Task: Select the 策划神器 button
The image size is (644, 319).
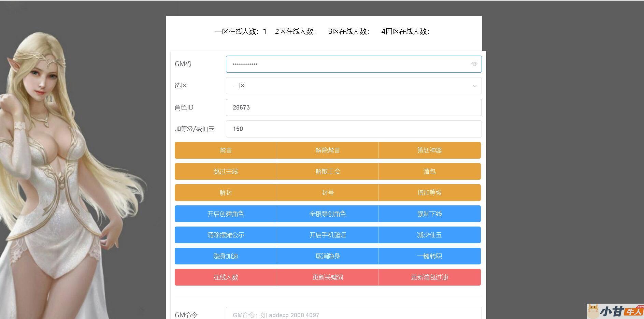Action: tap(429, 150)
